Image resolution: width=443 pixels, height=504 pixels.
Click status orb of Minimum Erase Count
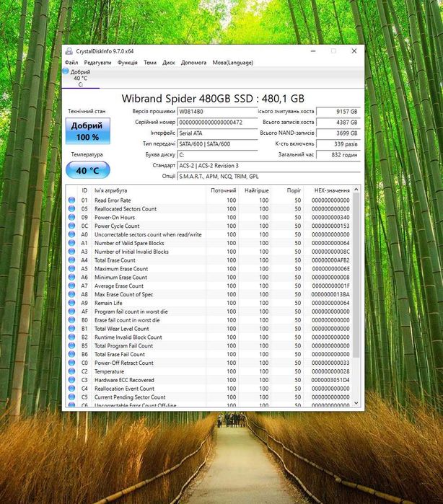click(71, 277)
